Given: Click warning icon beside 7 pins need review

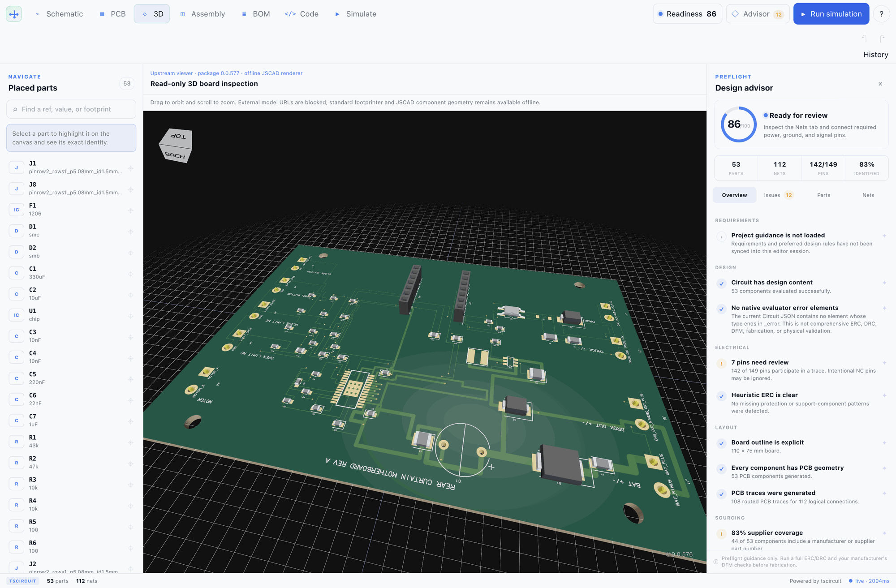Looking at the screenshot, I should click(721, 364).
